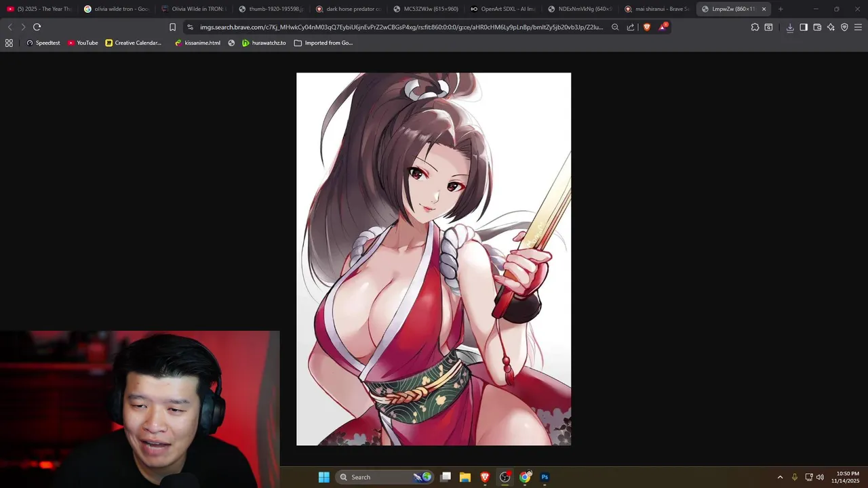This screenshot has height=488, width=868.
Task: Open the Speedtest bookmark
Action: (43, 43)
